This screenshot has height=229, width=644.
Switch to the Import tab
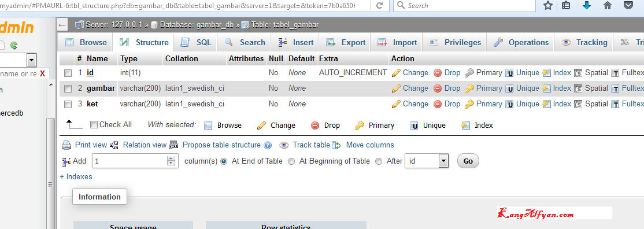coord(397,42)
